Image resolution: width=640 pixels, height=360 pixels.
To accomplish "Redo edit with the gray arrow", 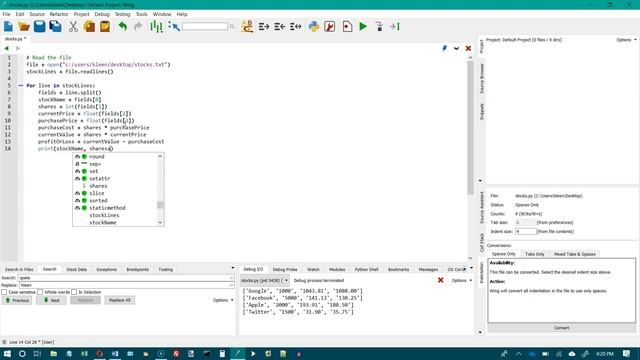I will [138, 27].
